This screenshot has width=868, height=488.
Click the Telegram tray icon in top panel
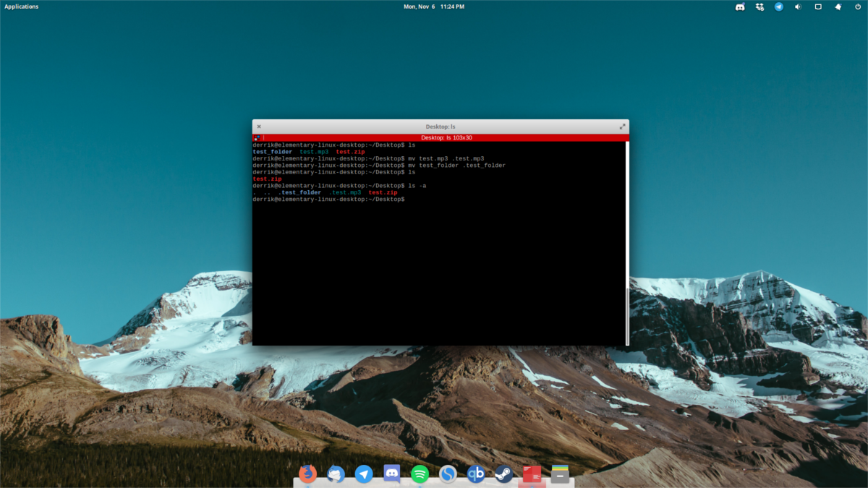[x=779, y=7]
